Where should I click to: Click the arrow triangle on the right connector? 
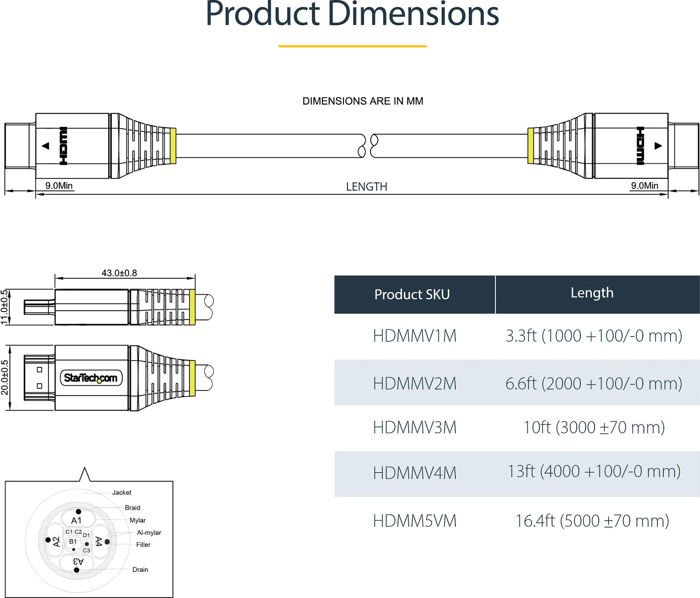[658, 146]
